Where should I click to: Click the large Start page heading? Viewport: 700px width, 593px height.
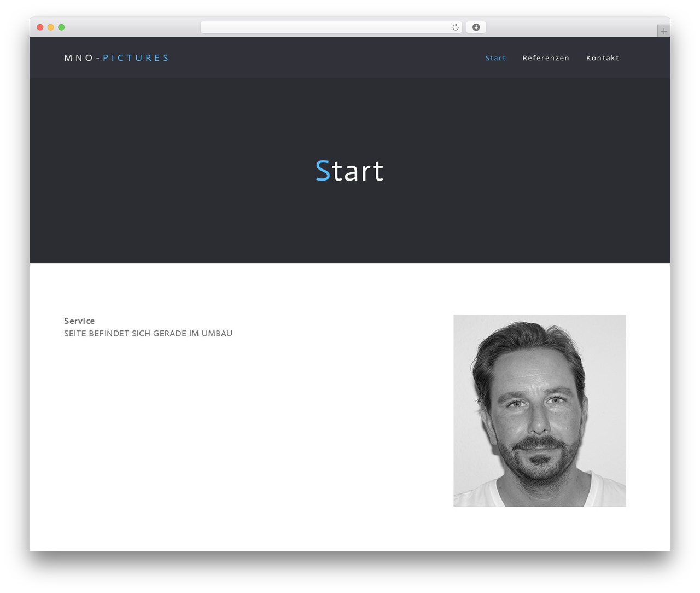349,171
